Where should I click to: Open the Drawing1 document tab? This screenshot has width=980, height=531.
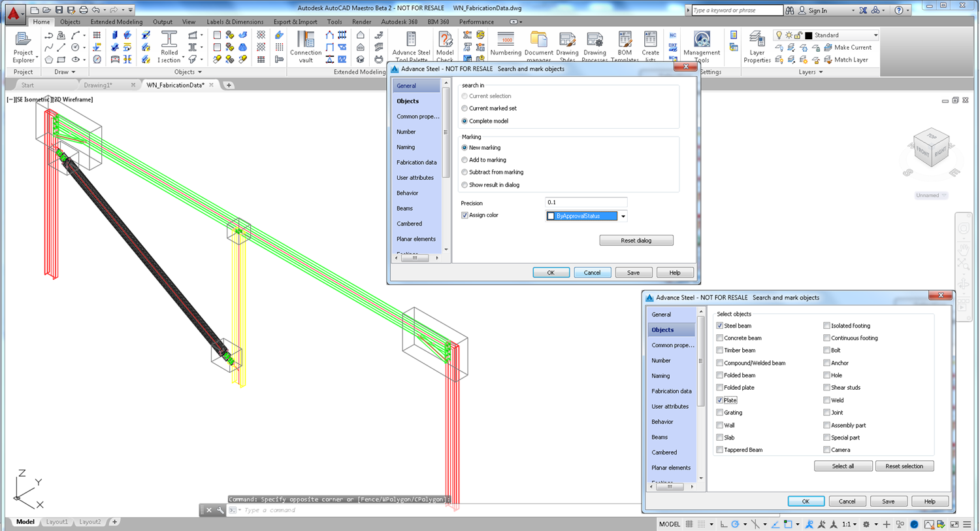pos(98,85)
